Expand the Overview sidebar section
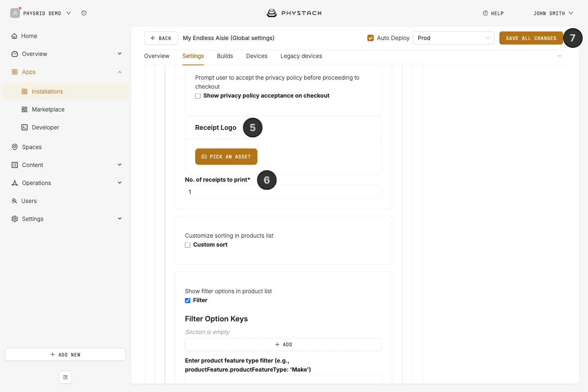588x392 pixels. [x=120, y=53]
